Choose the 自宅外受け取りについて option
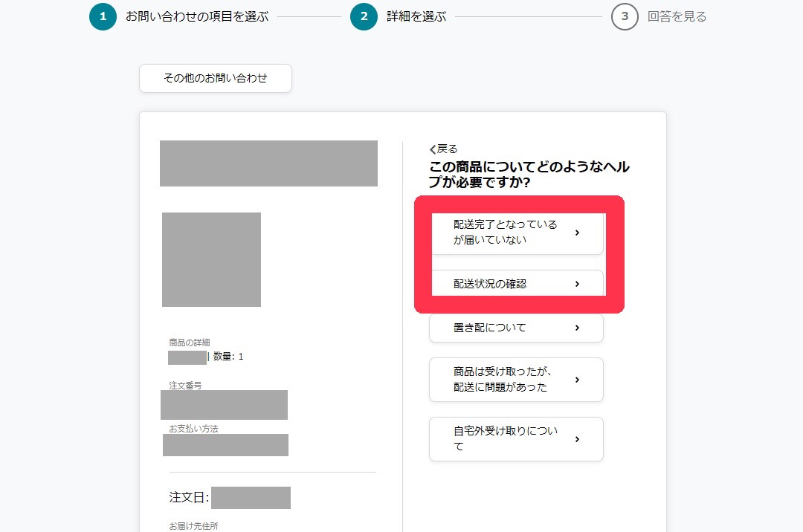The image size is (803, 532). point(506,439)
